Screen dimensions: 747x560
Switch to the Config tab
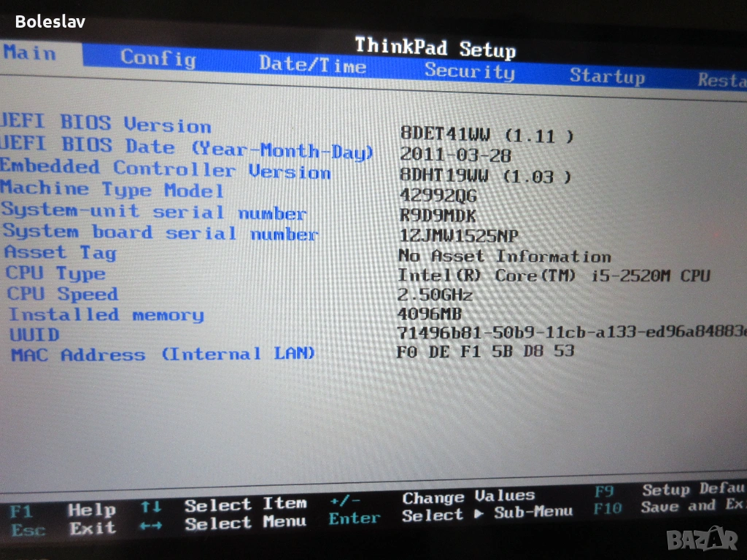pyautogui.click(x=158, y=58)
